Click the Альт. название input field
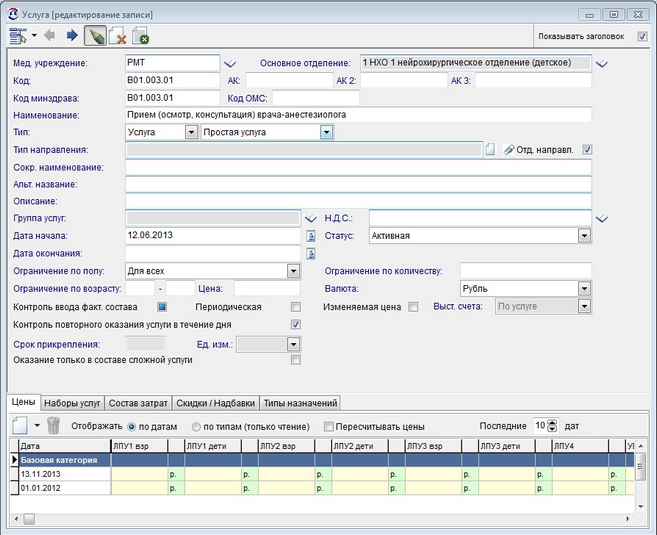This screenshot has width=657, height=535. [358, 184]
